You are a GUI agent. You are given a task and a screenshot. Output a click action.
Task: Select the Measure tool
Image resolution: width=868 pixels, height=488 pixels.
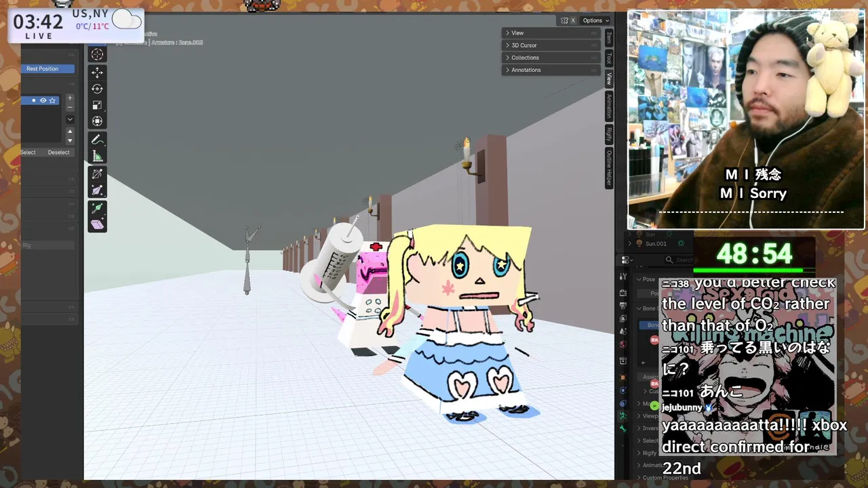click(97, 156)
